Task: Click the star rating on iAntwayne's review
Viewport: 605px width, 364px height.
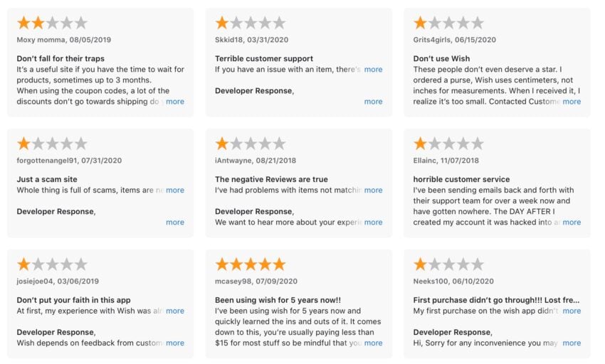Action: (x=251, y=144)
